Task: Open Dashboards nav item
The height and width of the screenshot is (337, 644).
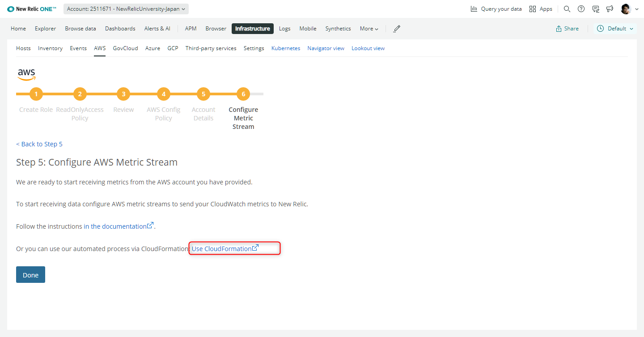Action: 120,29
